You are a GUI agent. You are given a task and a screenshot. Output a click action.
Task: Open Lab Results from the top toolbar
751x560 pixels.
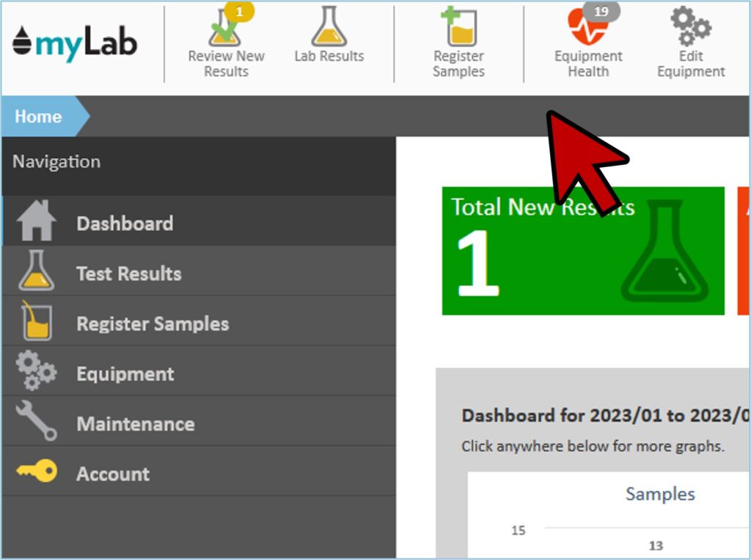click(x=329, y=29)
